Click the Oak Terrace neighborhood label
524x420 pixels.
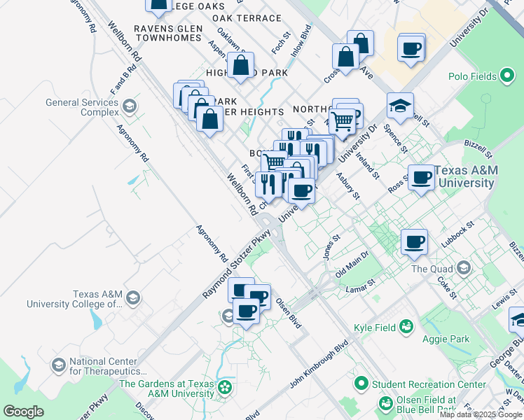247,18
